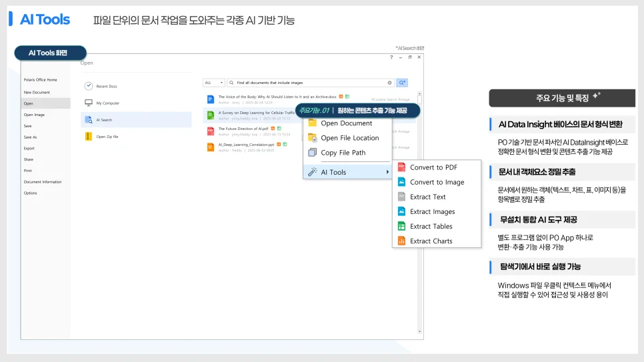Click orange image tag on Correlation.ppt row
Screen dimensions: 644x362
pyautogui.click(x=279, y=144)
